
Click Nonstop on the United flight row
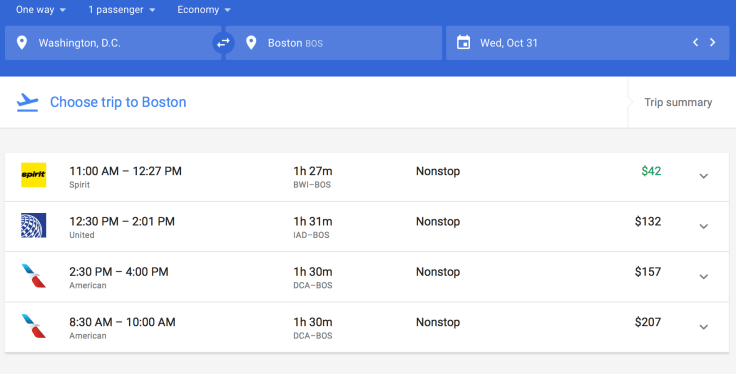click(438, 221)
